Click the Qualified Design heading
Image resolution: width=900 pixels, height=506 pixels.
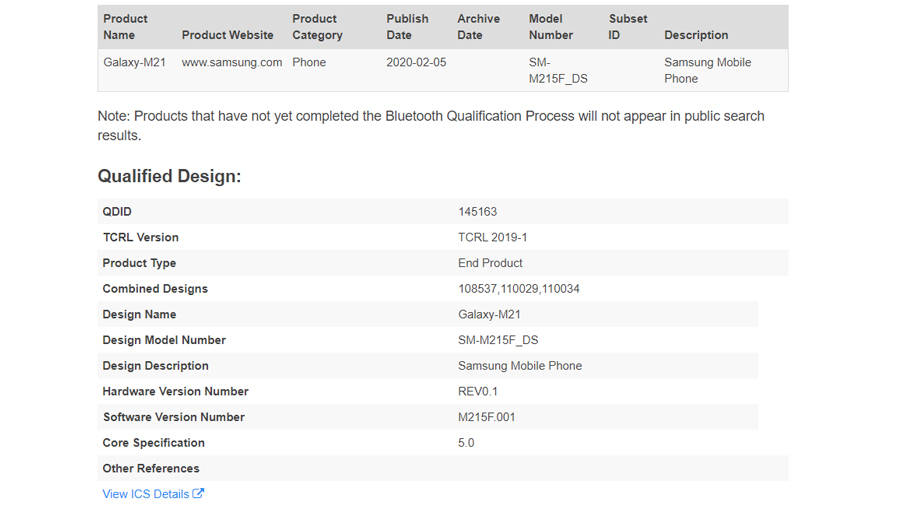tap(169, 176)
